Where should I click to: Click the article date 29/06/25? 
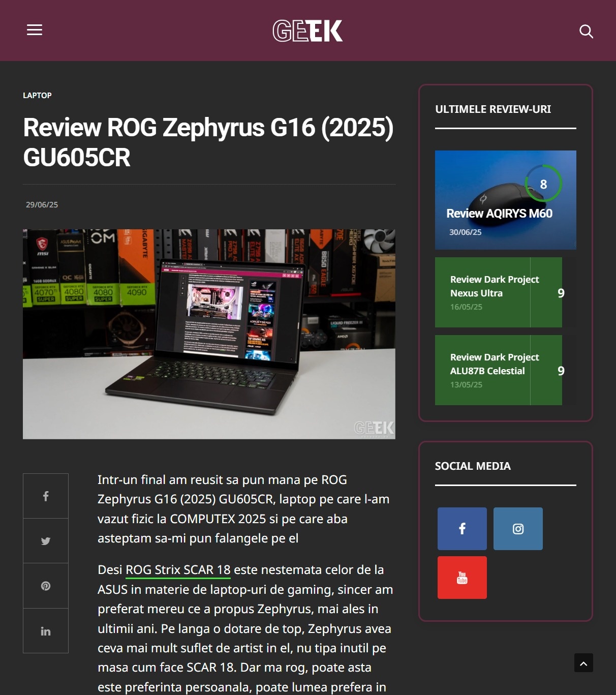point(42,204)
